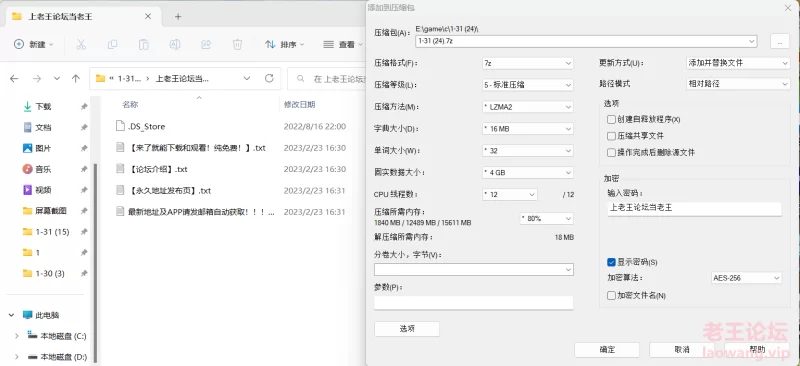Go back with the Explorer back arrow
This screenshot has height=366, width=800.
[14, 79]
